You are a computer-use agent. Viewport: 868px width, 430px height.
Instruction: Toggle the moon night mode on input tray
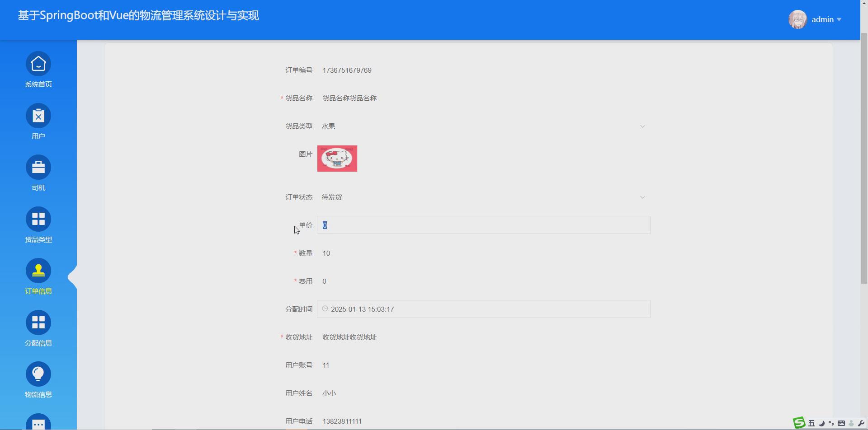(x=821, y=423)
